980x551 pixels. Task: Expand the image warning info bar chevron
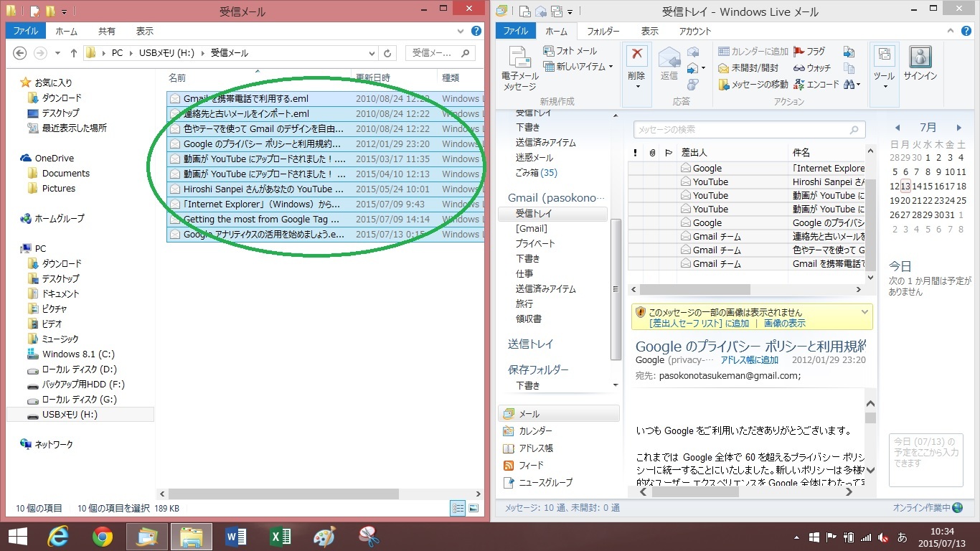click(x=864, y=313)
